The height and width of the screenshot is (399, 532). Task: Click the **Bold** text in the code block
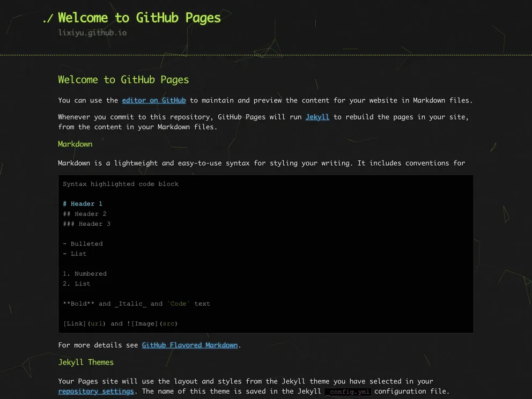[79, 304]
